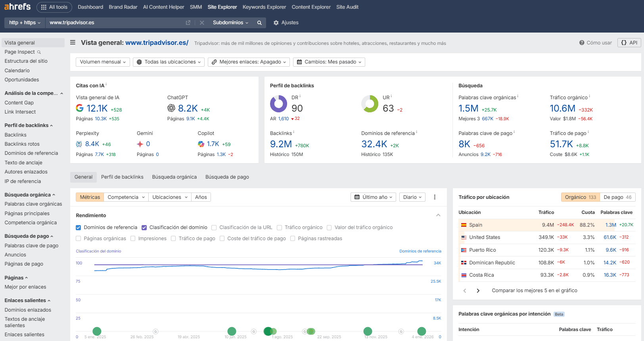Open Dominios de referencia 32.4K link

(x=374, y=144)
